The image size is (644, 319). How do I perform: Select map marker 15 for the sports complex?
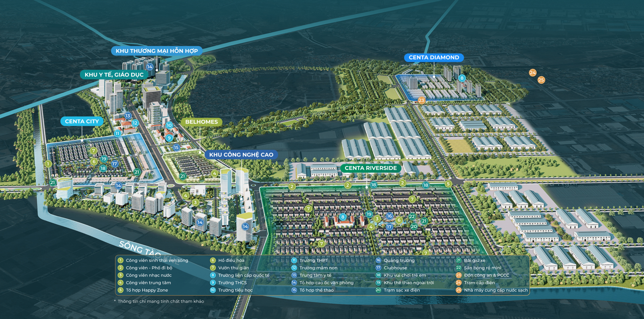176,147
